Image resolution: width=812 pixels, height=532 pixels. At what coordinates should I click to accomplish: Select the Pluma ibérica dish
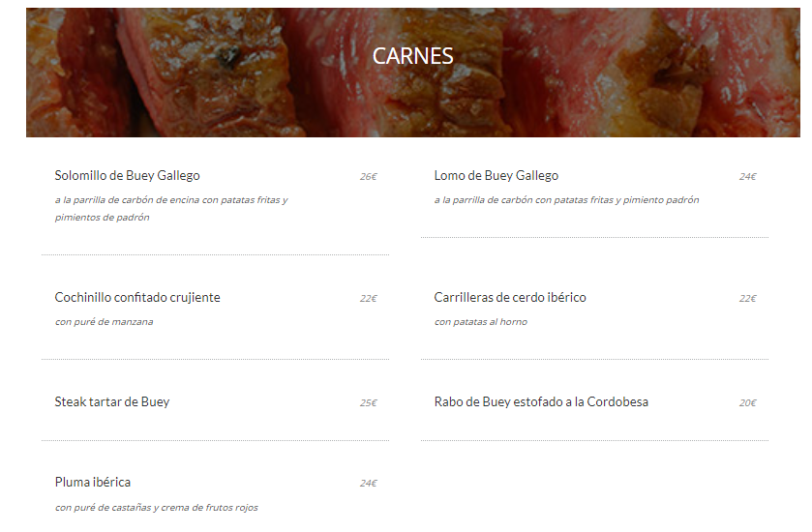93,483
